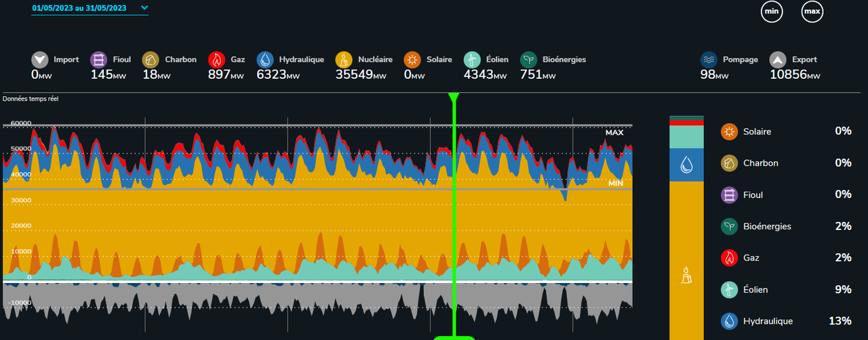This screenshot has height=340, width=868.
Task: Select the Gaz flame icon
Action: point(216,60)
